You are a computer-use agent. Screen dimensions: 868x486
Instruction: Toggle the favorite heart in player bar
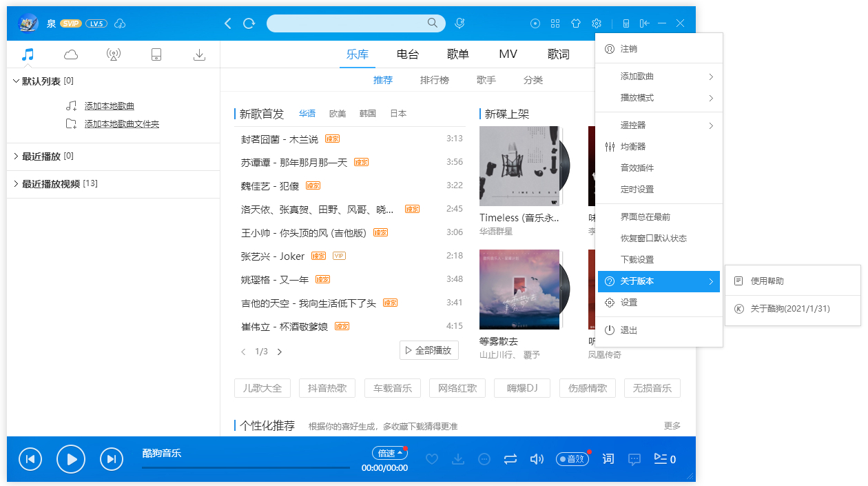click(x=432, y=459)
